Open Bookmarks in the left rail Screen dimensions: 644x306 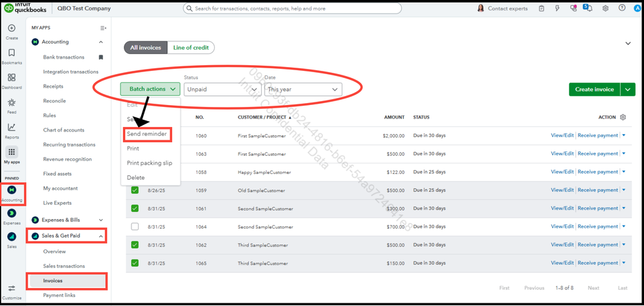point(12,53)
